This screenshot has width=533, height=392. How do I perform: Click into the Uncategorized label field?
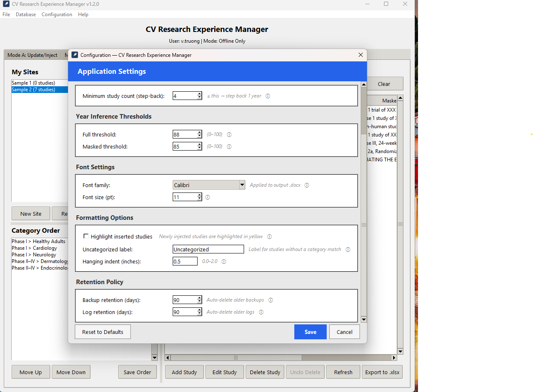pos(208,249)
